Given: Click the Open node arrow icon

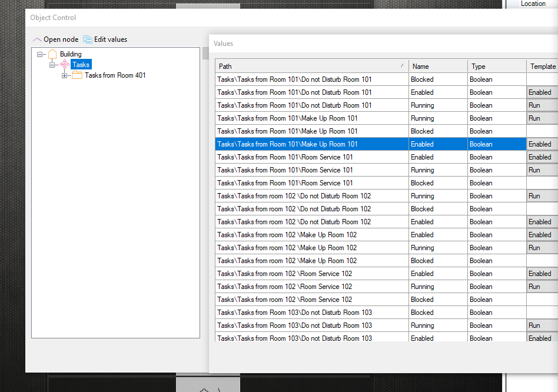Looking at the screenshot, I should pyautogui.click(x=37, y=39).
